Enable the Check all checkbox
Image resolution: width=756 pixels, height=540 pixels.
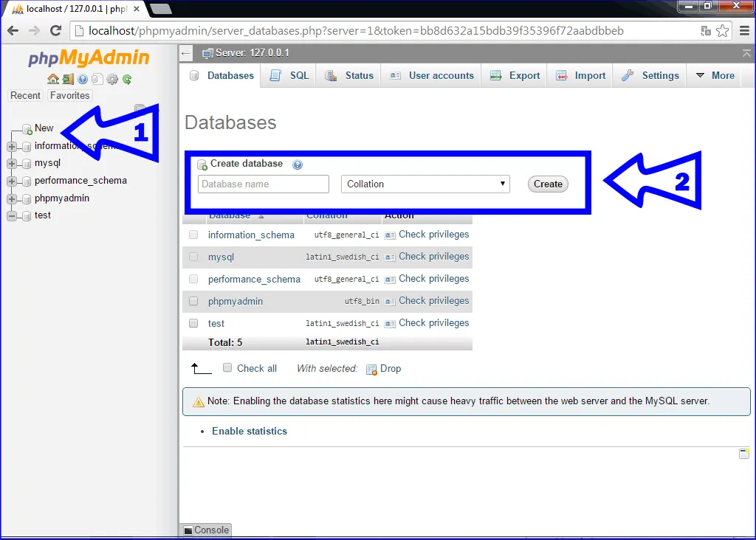click(227, 368)
